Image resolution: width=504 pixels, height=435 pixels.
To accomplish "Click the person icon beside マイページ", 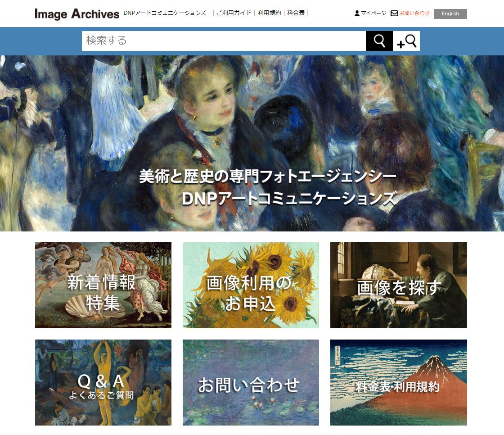I will 357,13.
